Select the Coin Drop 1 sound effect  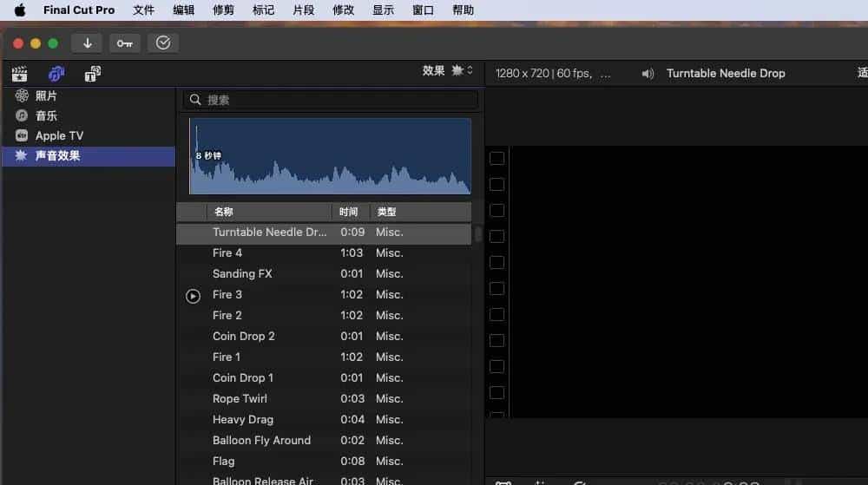324,378
